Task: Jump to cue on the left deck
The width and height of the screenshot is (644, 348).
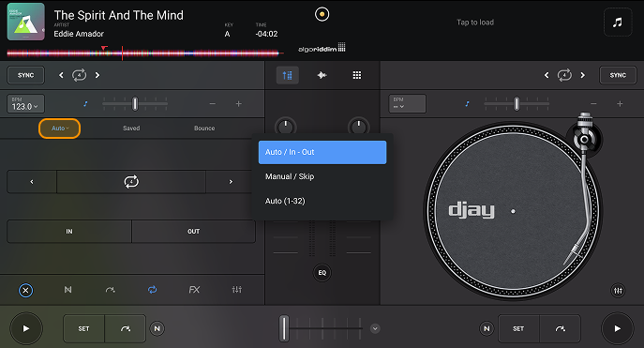Action: (x=126, y=328)
